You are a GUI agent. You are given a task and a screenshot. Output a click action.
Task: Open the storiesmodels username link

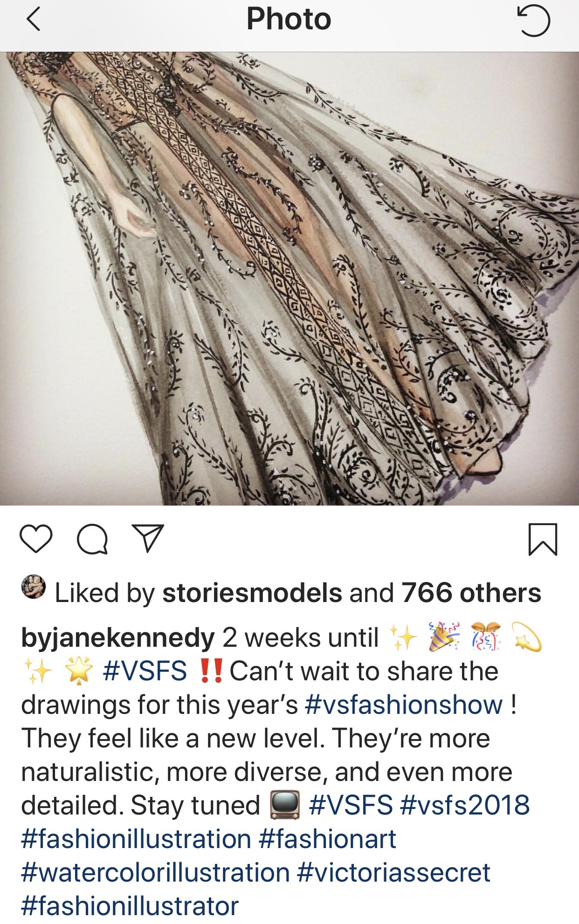tap(252, 593)
